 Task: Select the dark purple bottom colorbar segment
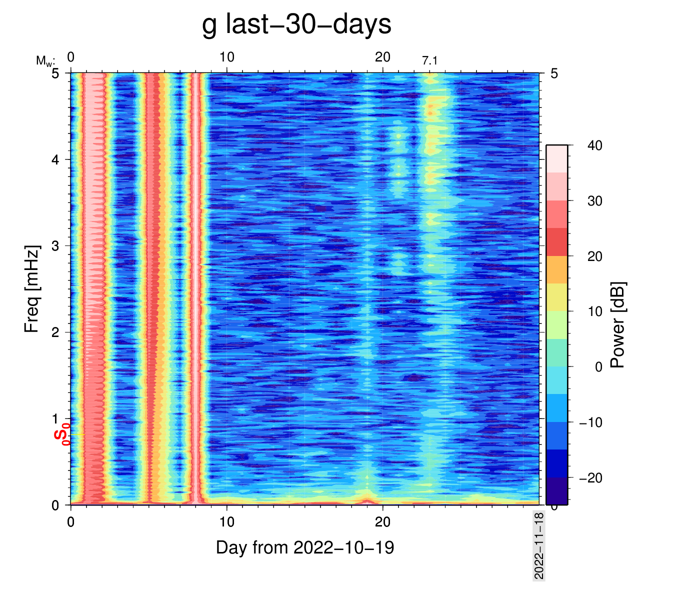coord(556,491)
